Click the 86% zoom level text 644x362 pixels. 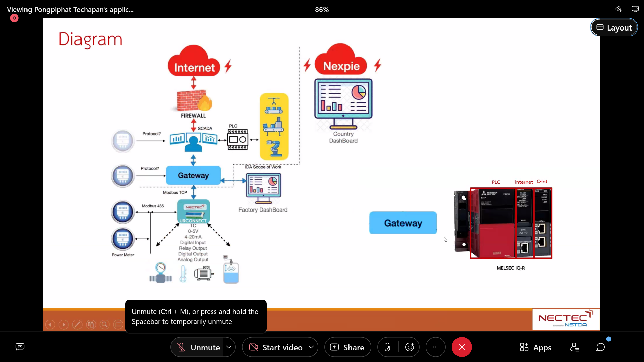pos(322,10)
